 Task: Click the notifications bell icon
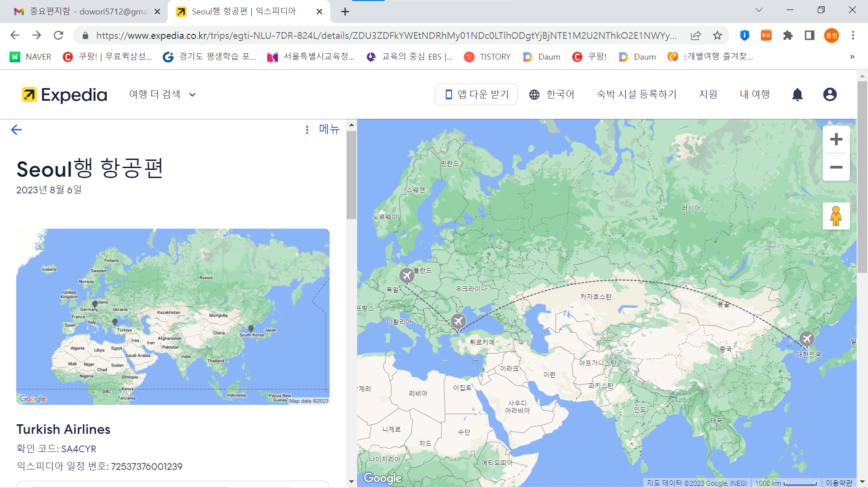[797, 94]
